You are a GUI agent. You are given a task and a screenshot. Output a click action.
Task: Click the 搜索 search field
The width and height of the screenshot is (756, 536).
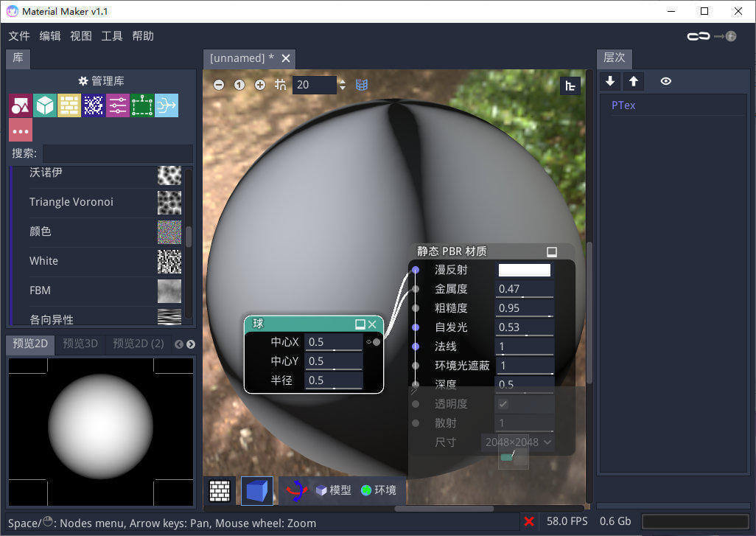(118, 153)
